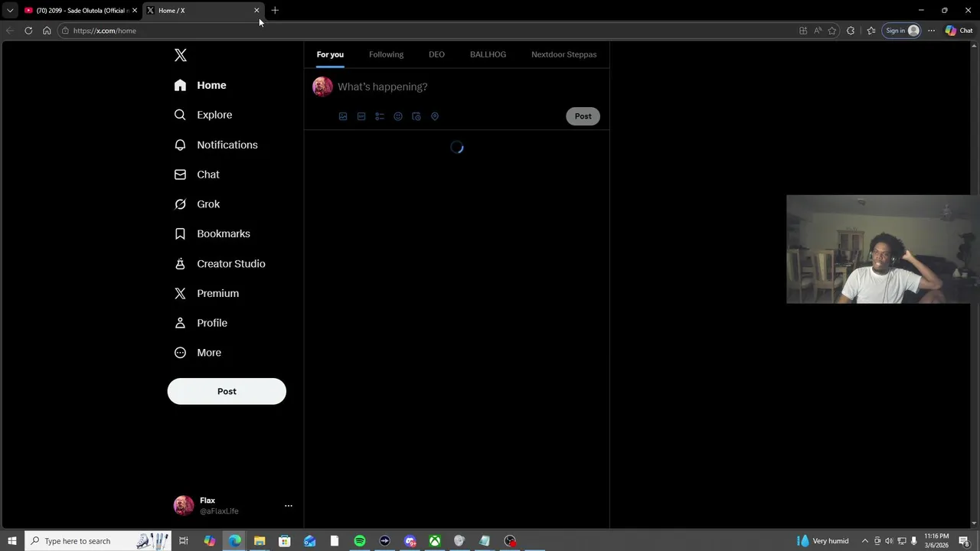
Task: Click the Type here to search box
Action: 99,541
